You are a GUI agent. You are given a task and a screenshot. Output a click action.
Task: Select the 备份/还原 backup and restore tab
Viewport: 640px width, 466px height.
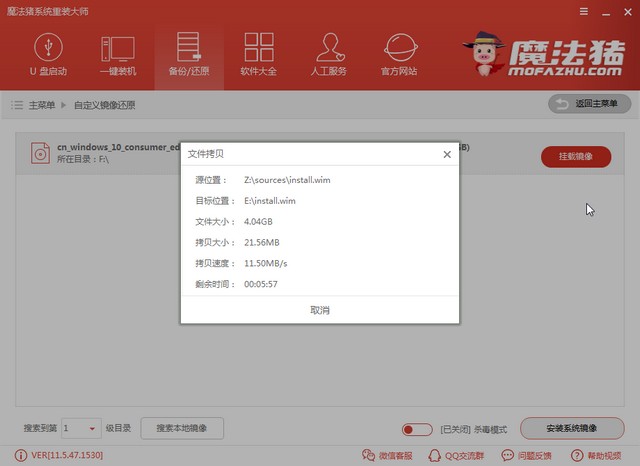[x=187, y=56]
